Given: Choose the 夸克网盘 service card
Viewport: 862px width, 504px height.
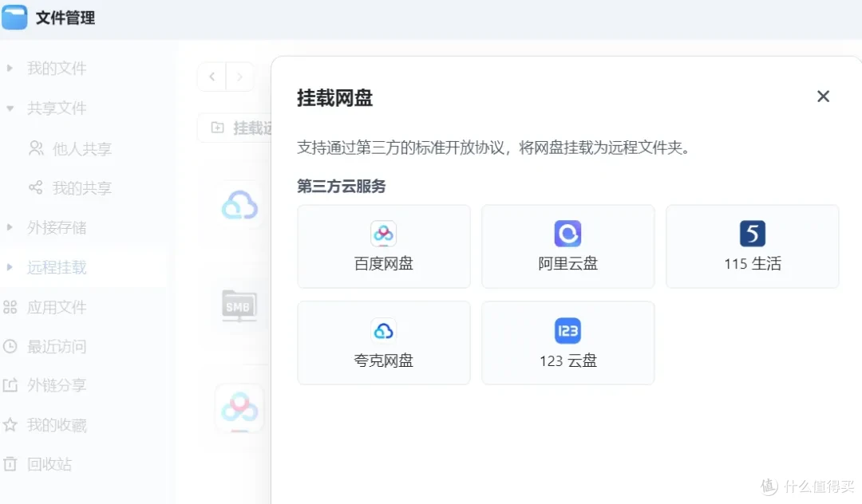Looking at the screenshot, I should pyautogui.click(x=384, y=343).
